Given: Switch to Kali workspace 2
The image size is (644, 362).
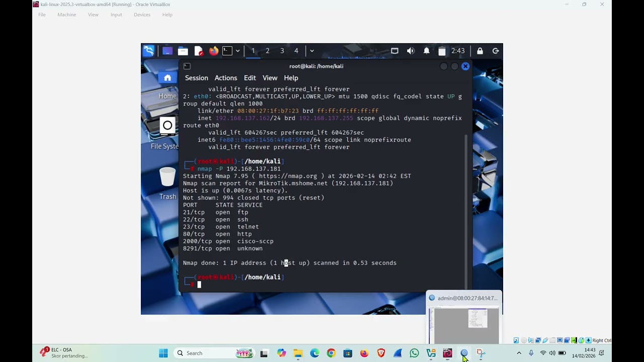Looking at the screenshot, I should 268,51.
